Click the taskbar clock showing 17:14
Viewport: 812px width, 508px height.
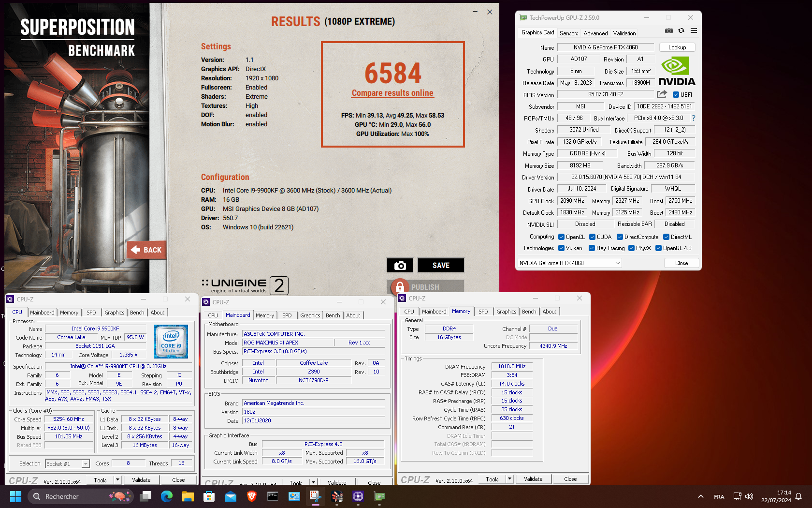[776, 496]
